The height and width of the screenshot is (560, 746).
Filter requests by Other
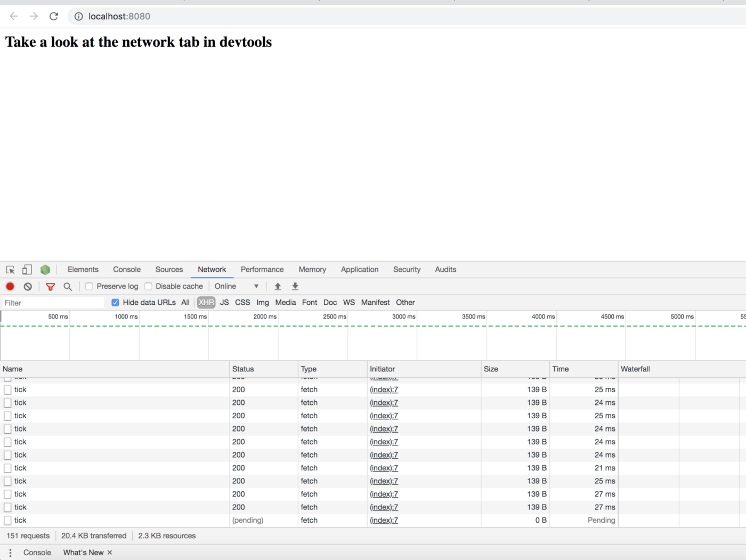point(406,302)
